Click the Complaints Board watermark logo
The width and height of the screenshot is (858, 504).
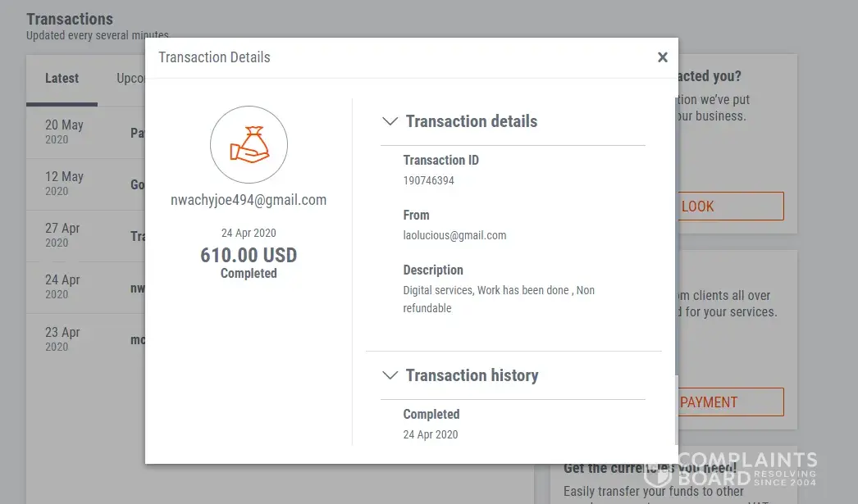(730, 470)
